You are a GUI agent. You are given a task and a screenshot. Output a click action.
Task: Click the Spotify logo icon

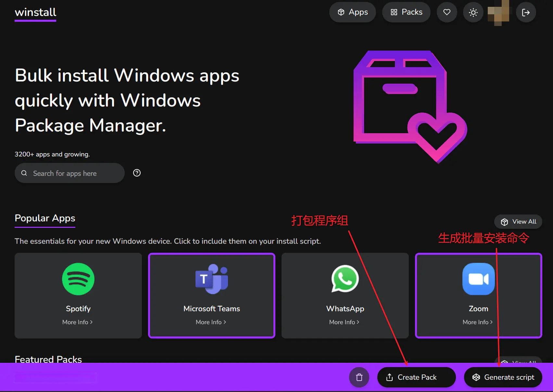click(x=78, y=279)
